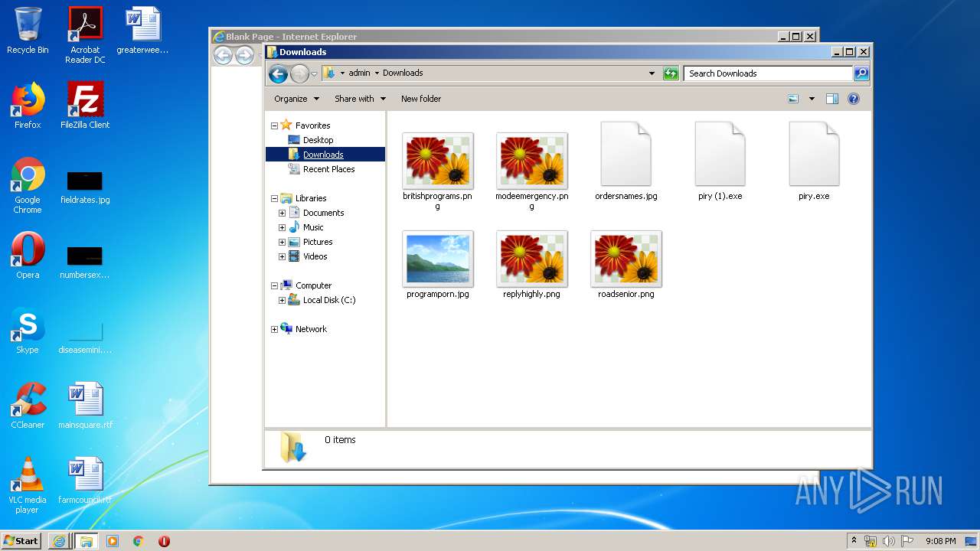This screenshot has width=980, height=551.
Task: Select the Google Chrome desktop shortcut
Action: point(28,185)
